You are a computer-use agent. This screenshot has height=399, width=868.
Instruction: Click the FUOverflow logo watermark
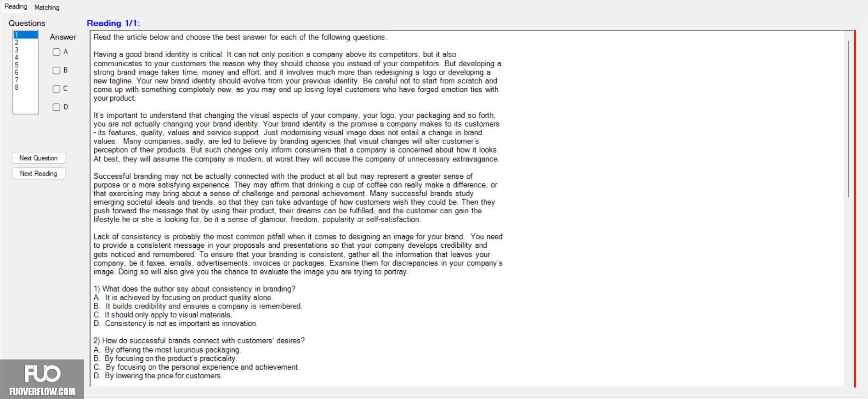(42, 379)
